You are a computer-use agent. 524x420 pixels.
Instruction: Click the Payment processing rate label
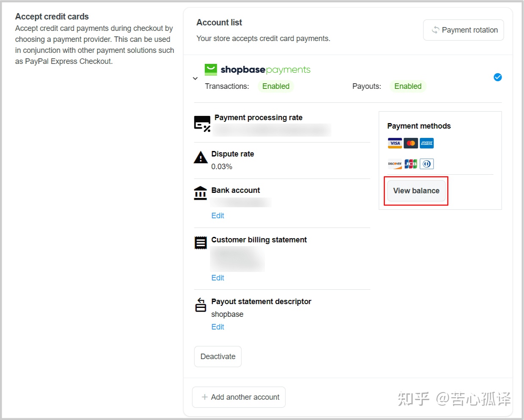[x=259, y=118]
